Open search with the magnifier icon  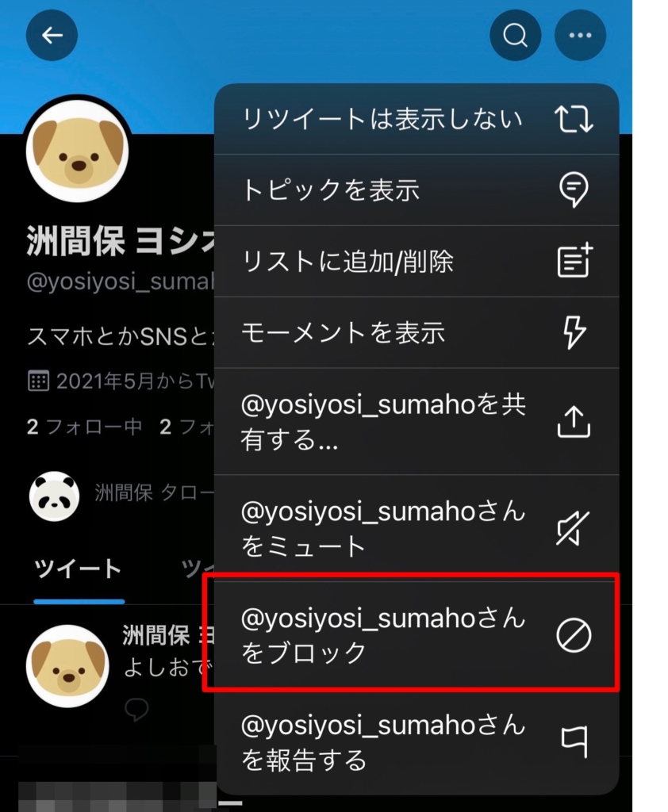click(x=515, y=36)
